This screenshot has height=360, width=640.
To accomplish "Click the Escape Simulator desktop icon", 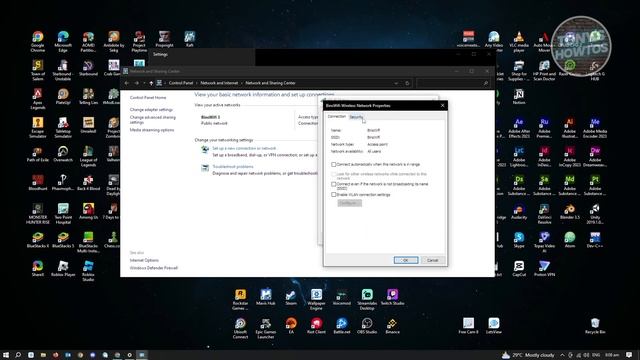I will (38, 128).
